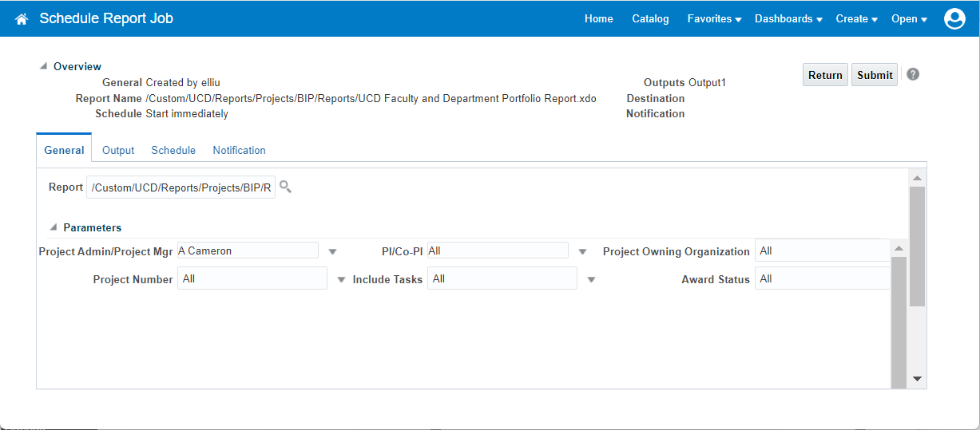Open the Favorites menu

click(714, 19)
